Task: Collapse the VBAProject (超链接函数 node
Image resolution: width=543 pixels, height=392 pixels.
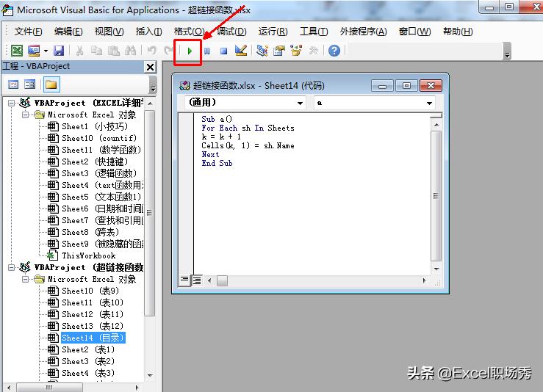Action: click(12, 267)
